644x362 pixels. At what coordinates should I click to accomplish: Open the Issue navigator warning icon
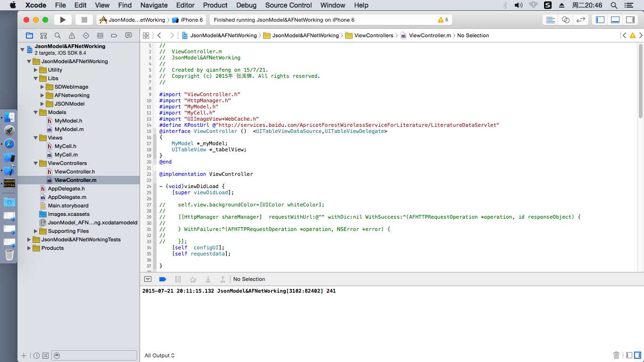[x=72, y=35]
